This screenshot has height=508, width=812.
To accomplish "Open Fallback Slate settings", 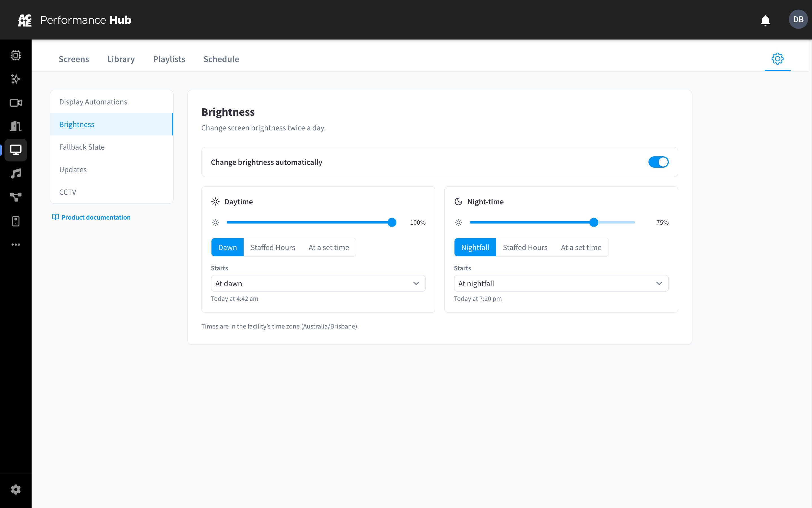I will (111, 147).
